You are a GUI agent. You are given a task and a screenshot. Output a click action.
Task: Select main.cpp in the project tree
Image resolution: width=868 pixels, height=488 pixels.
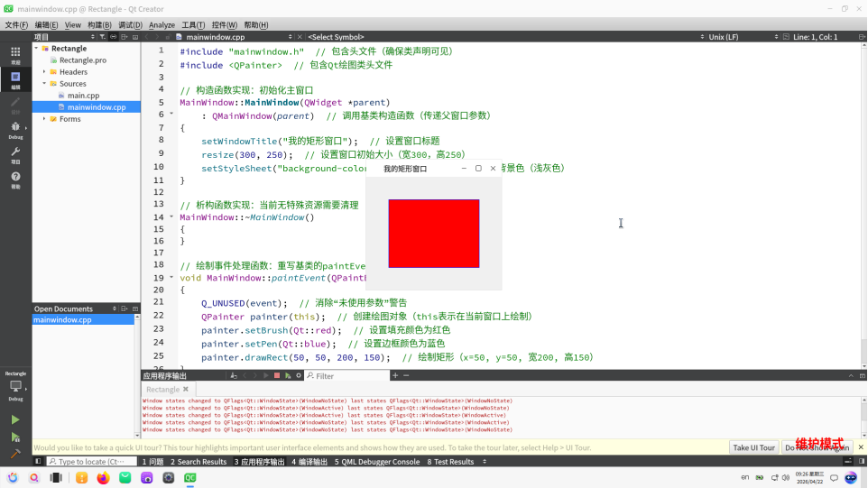(83, 96)
